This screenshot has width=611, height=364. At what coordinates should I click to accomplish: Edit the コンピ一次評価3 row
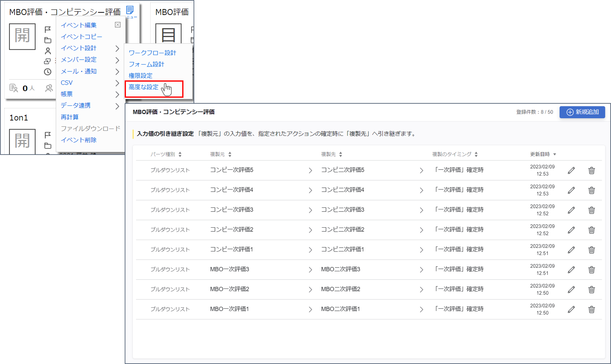(x=571, y=210)
